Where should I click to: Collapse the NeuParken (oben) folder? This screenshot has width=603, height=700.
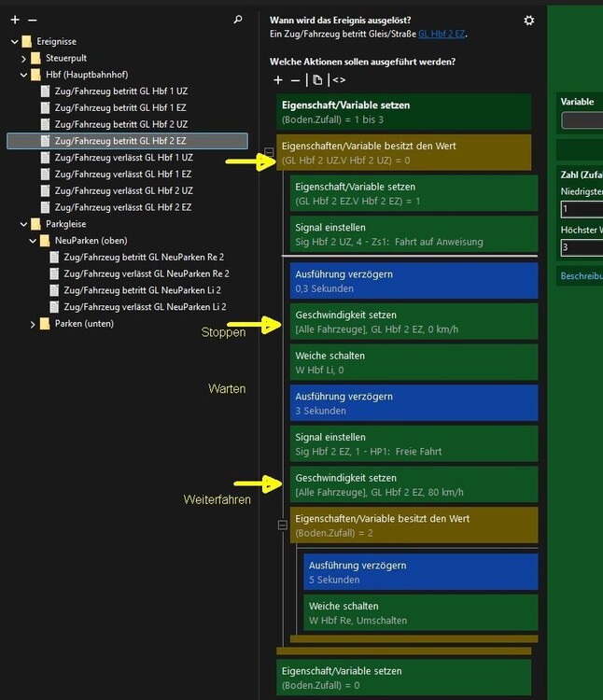(x=33, y=241)
